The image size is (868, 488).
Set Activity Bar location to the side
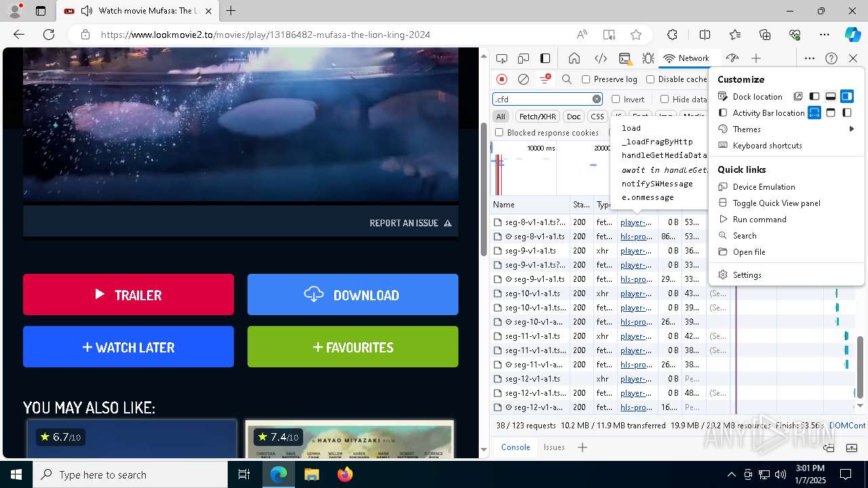(x=847, y=113)
